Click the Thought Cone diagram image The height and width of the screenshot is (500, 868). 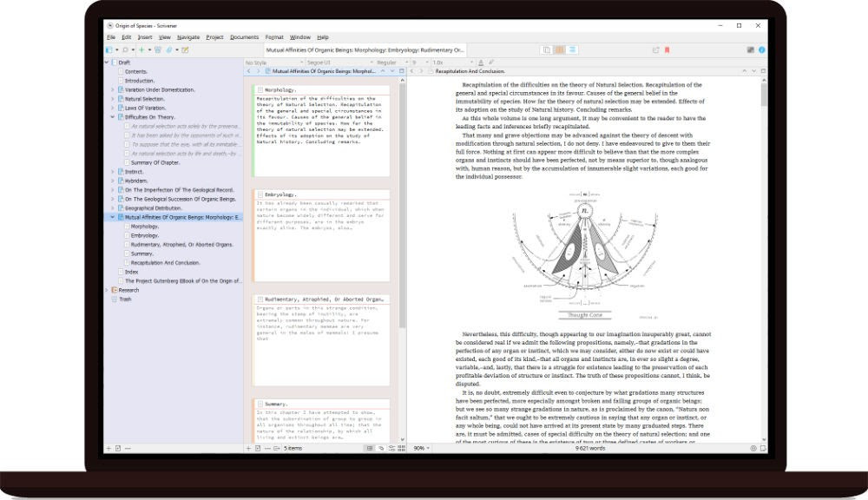click(x=585, y=255)
